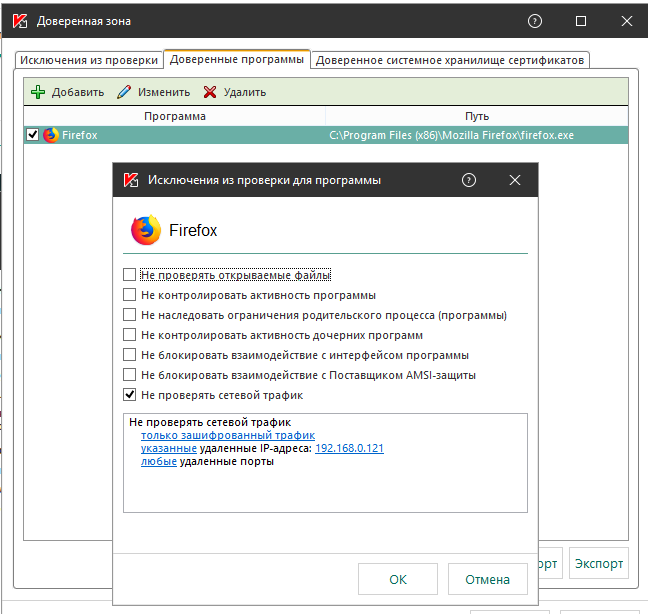Edit the 192.168.0.121 IP address link

(349, 449)
